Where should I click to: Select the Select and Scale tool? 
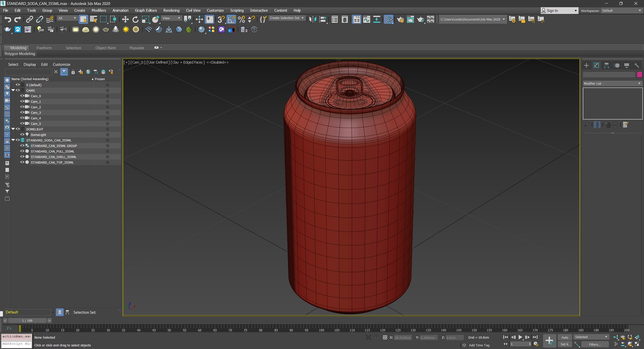(145, 19)
